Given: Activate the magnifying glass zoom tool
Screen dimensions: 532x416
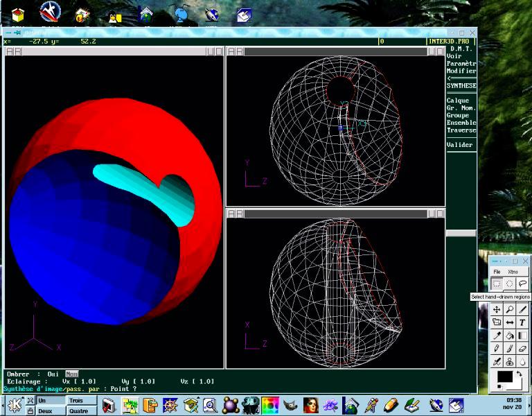Looking at the screenshot, I should 510,309.
